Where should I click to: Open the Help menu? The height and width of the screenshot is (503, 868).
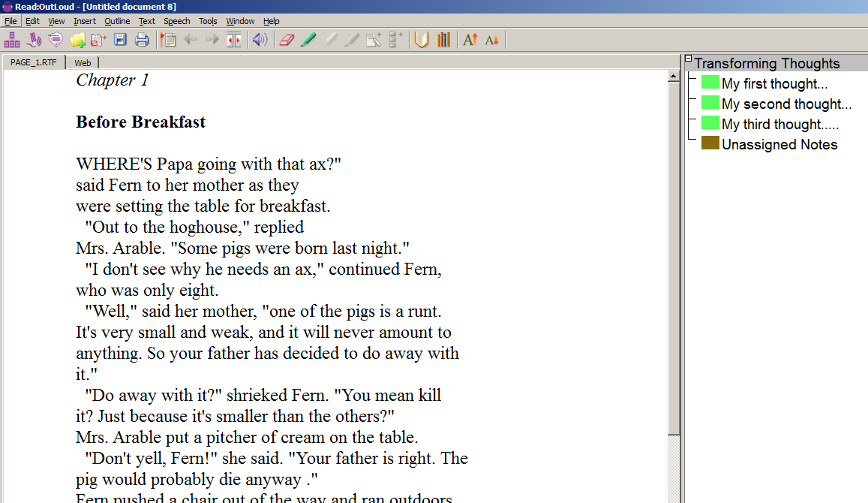tap(272, 21)
